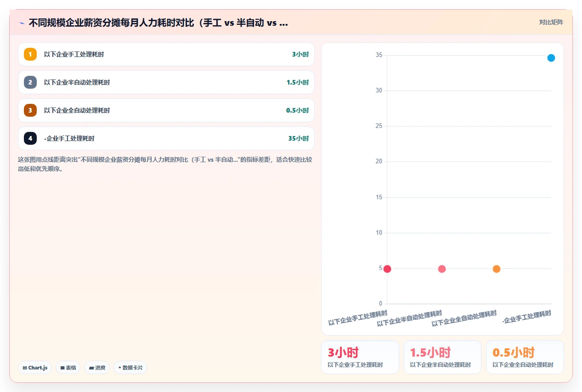
Task: Select the pink 1.5小时 data card
Action: pyautogui.click(x=442, y=357)
